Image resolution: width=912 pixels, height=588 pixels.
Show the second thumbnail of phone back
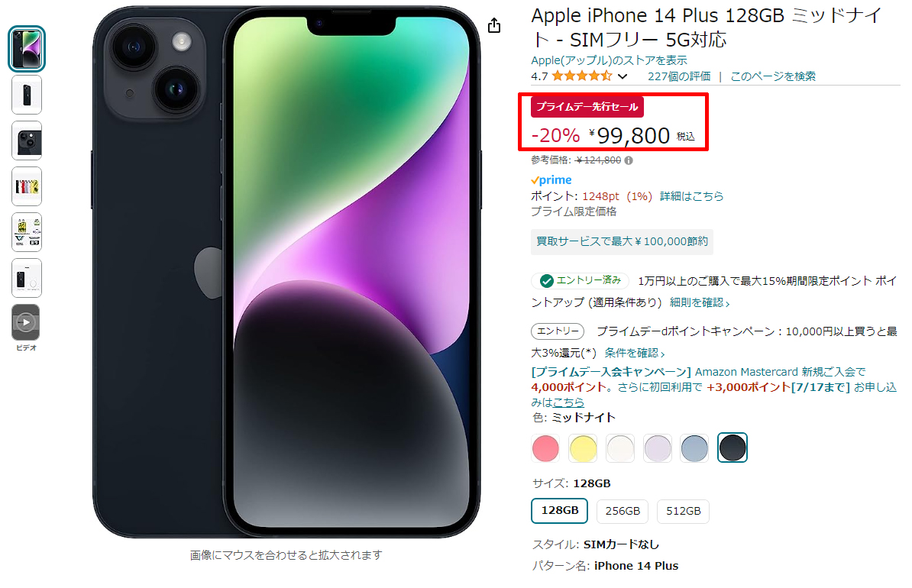pyautogui.click(x=27, y=95)
